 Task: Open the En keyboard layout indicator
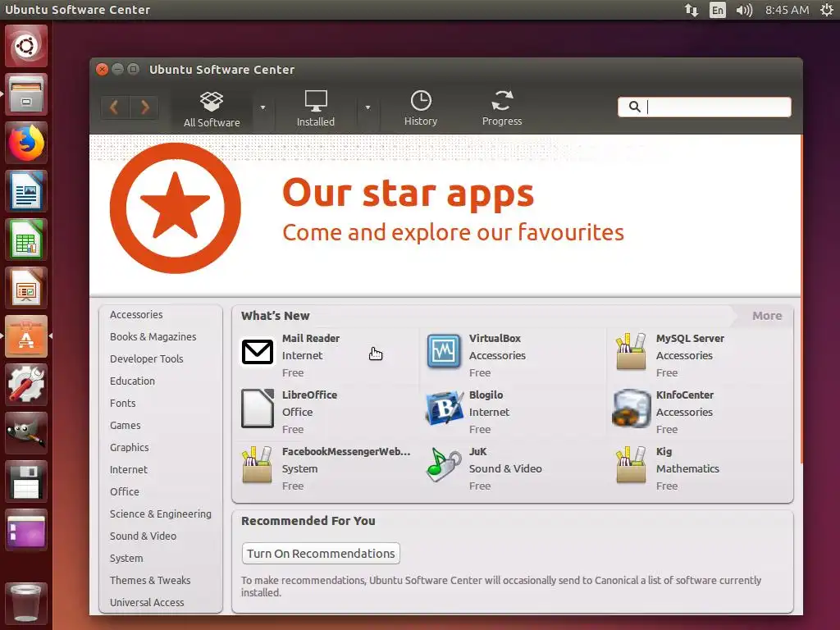pos(717,10)
